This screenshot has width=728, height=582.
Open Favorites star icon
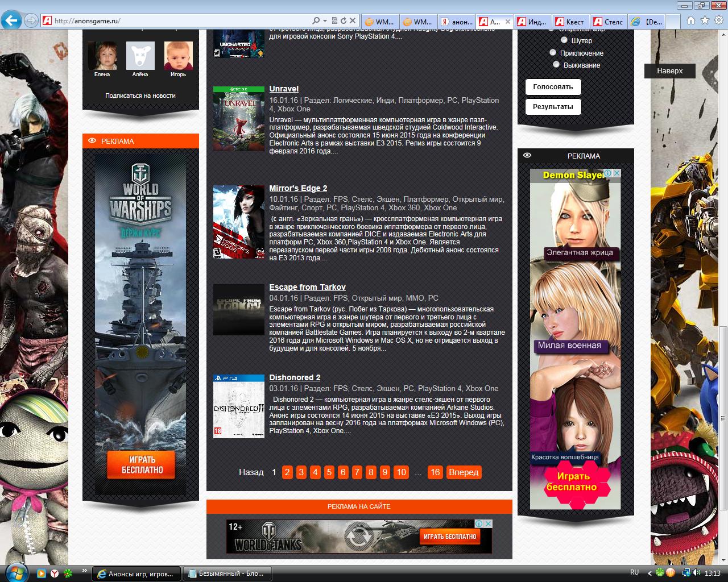(704, 20)
